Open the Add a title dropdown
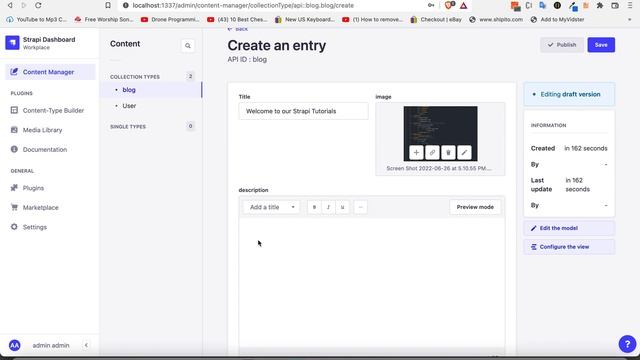Image resolution: width=640 pixels, height=360 pixels. [x=271, y=207]
